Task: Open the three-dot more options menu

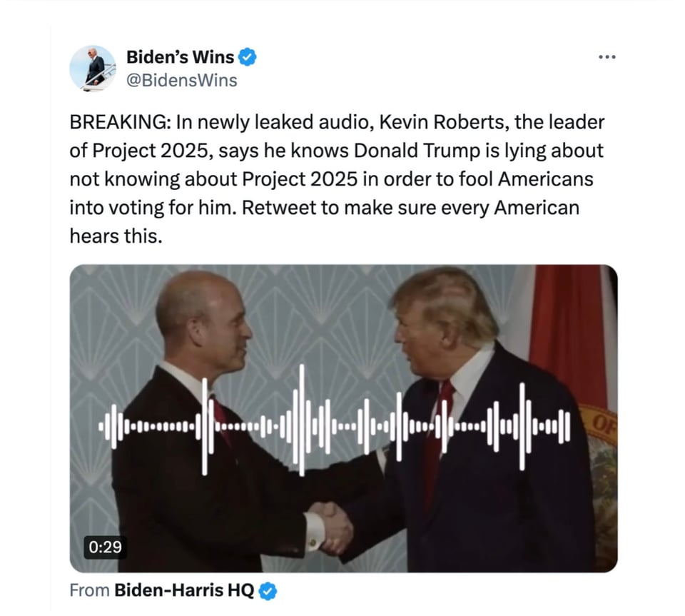Action: click(x=607, y=57)
